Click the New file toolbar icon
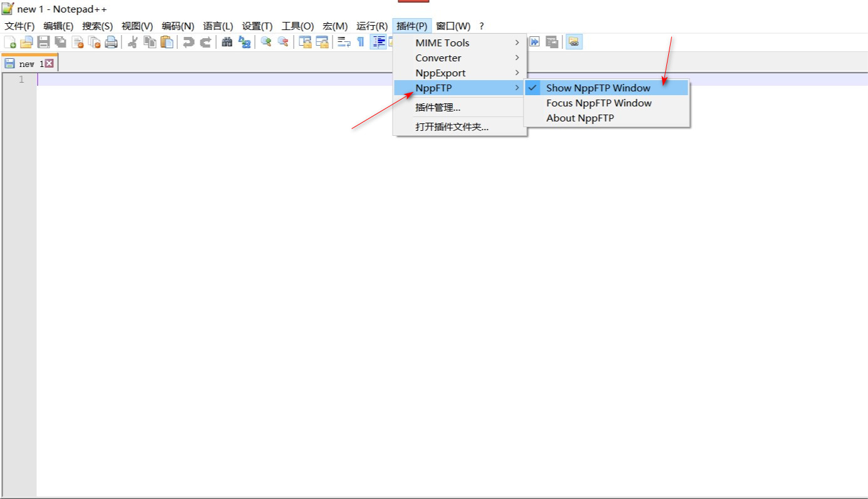 coord(11,42)
